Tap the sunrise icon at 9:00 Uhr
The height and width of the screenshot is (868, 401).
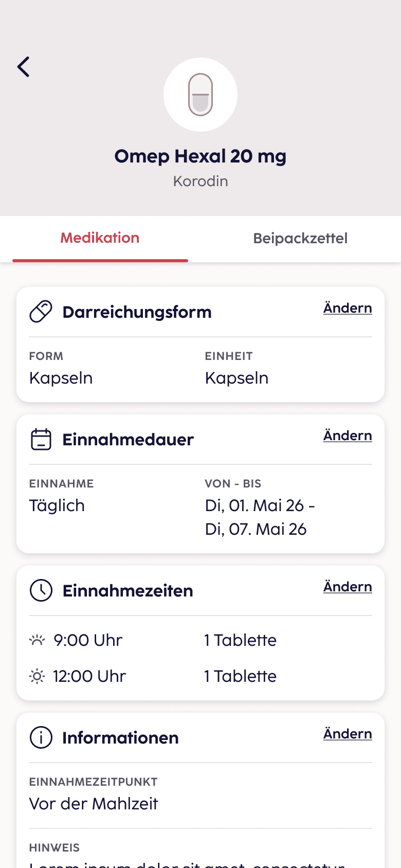coord(37,640)
